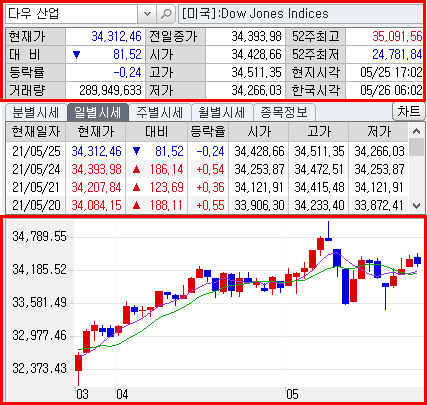Select the 21/05/24 row in daily table
The image size is (427, 405).
coord(207,169)
